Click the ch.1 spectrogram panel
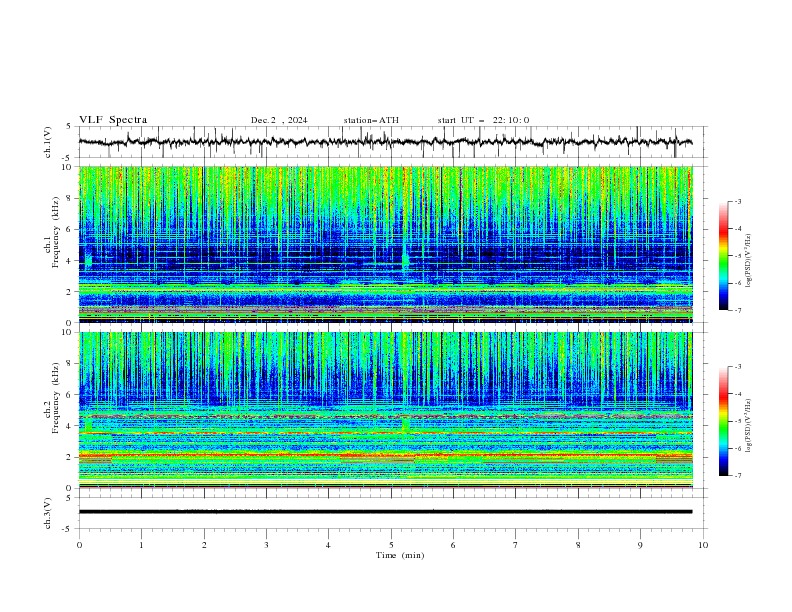792x612 pixels. (385, 244)
